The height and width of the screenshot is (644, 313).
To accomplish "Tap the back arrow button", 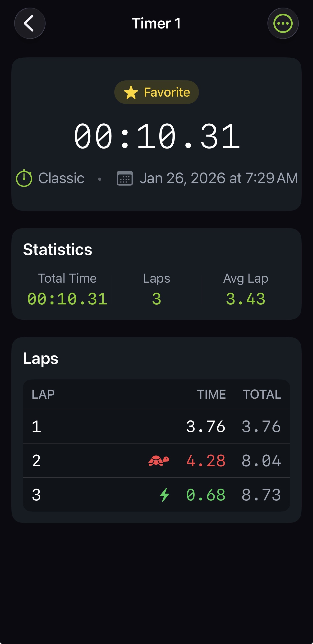I will coord(30,23).
